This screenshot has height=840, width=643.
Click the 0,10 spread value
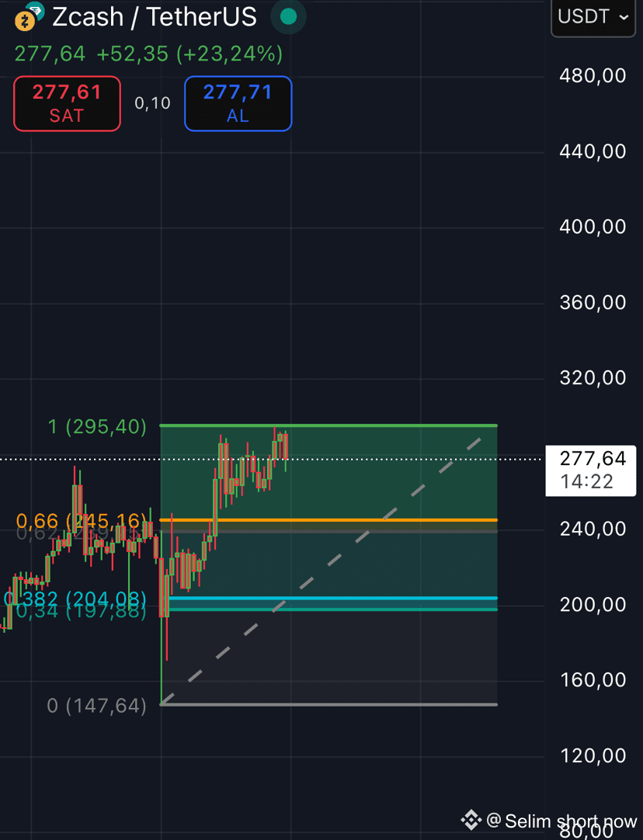pyautogui.click(x=152, y=102)
